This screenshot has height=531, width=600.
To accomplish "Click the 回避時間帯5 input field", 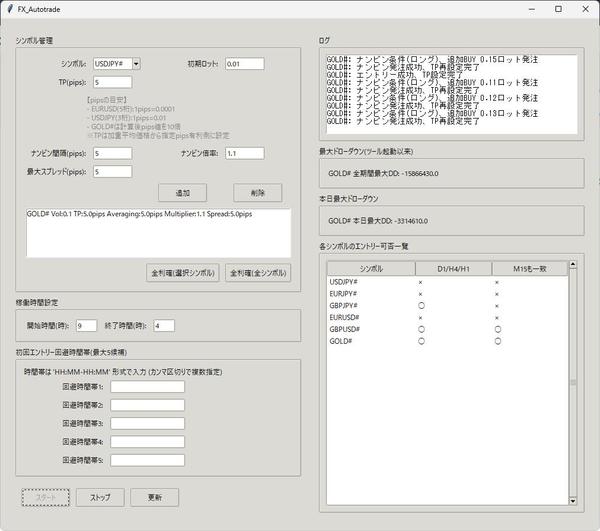I will pos(147,460).
